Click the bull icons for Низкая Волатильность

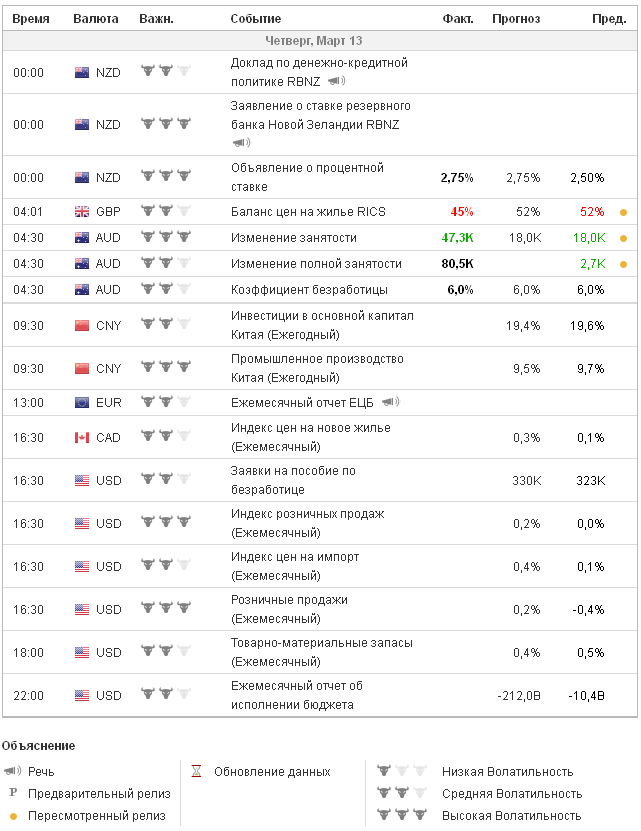tap(397, 772)
